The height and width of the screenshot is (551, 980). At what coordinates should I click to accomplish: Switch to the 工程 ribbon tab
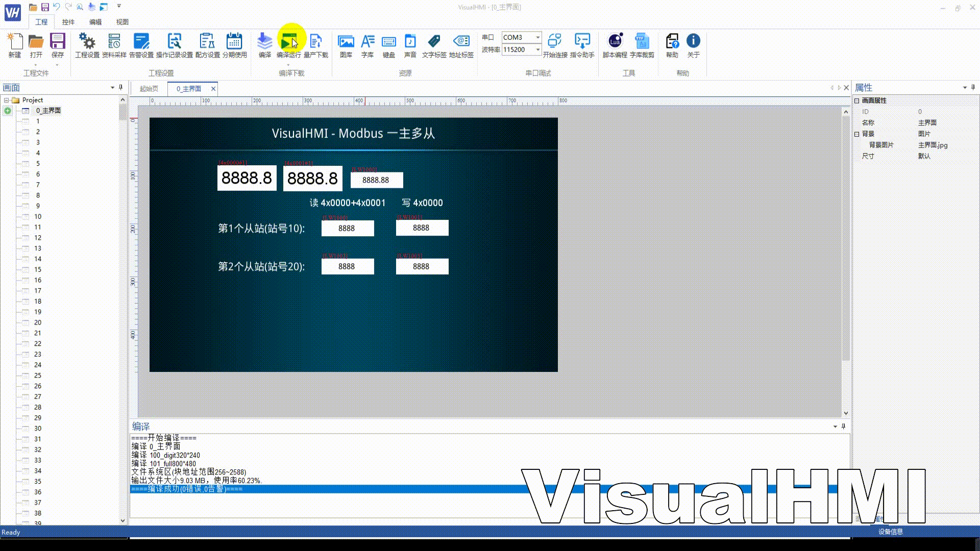(41, 22)
